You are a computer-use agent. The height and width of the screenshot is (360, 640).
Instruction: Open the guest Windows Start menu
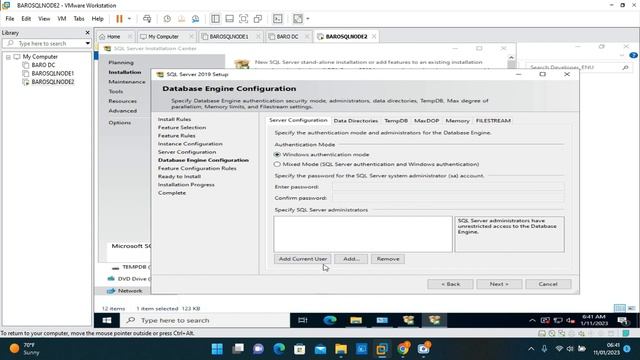coord(107,320)
